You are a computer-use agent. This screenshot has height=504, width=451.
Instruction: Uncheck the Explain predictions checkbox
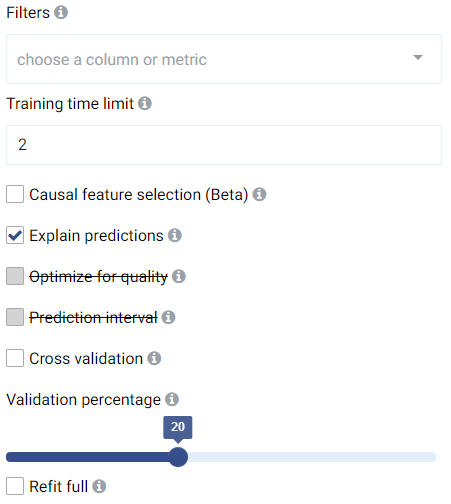click(15, 235)
